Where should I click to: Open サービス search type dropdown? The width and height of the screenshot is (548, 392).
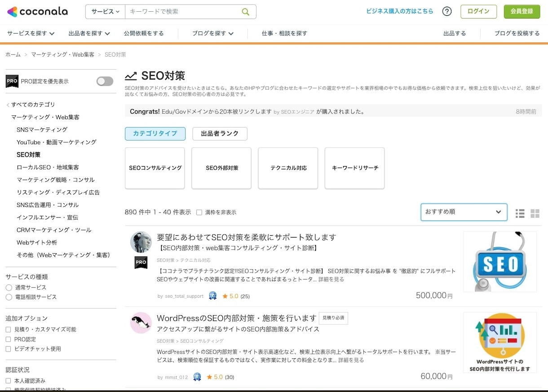106,12
